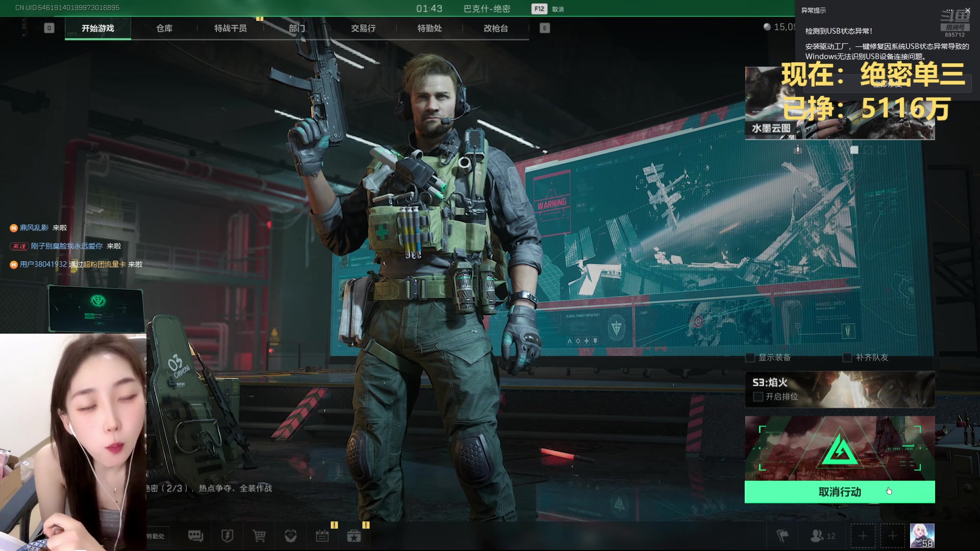Click the info indicator below promo banner
This screenshot has height=551, width=980.
[x=798, y=149]
